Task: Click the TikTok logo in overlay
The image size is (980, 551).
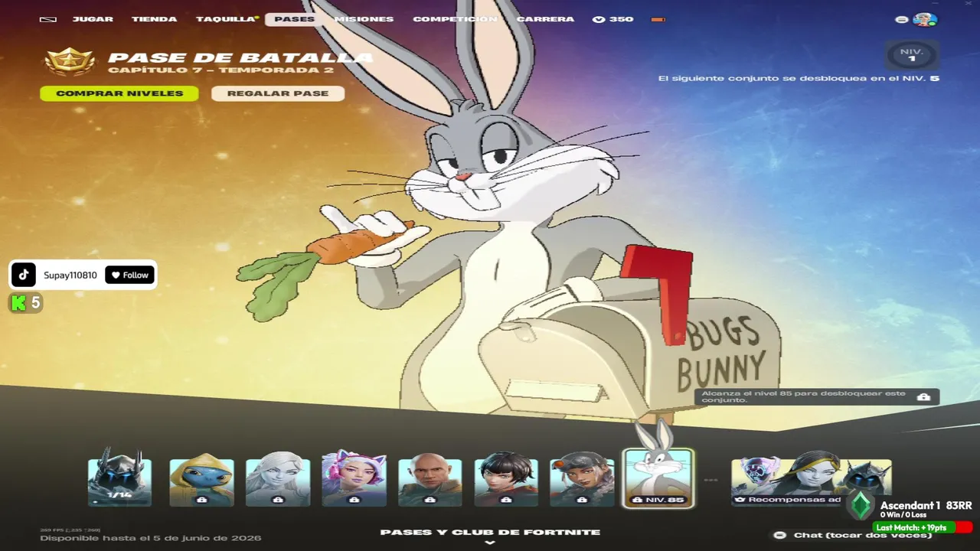Action: 24,275
